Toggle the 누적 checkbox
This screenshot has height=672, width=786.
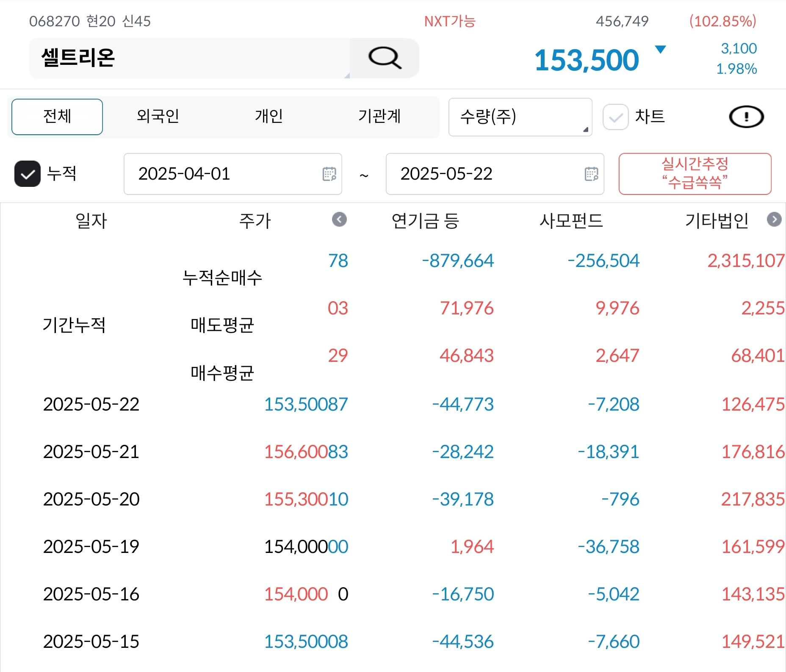click(28, 174)
